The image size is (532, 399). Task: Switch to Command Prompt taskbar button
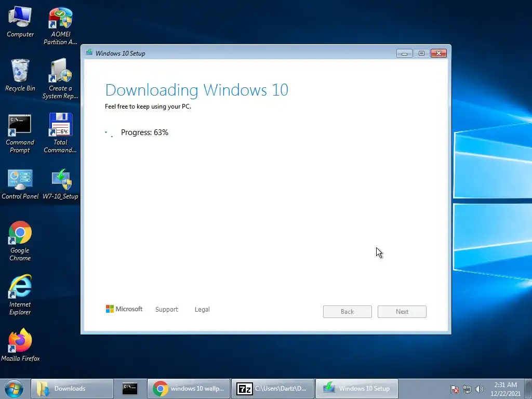(130, 389)
